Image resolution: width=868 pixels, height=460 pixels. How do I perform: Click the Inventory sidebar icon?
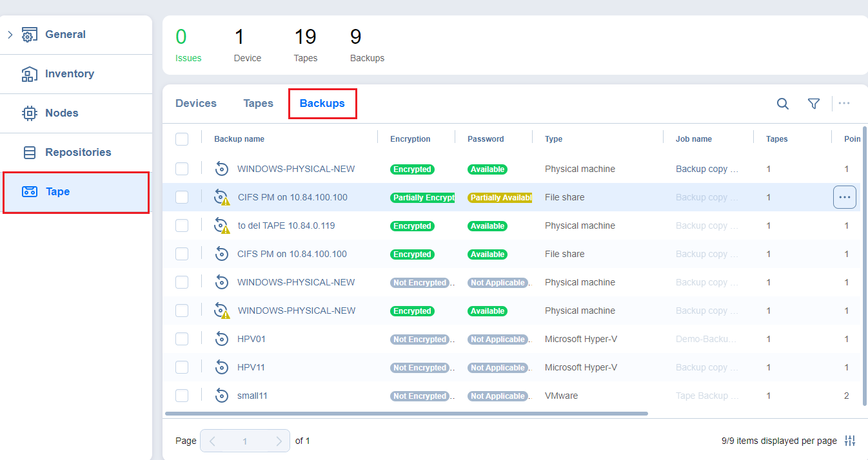[30, 74]
